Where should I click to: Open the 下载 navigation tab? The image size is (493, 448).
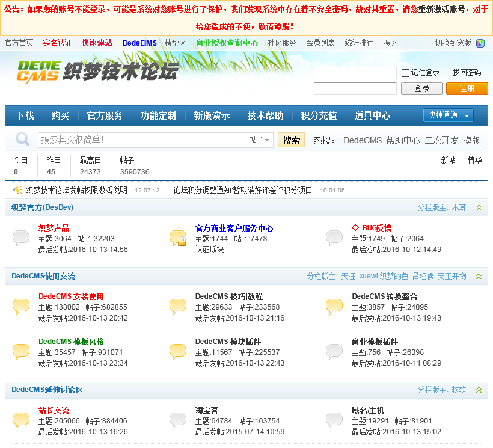click(25, 115)
